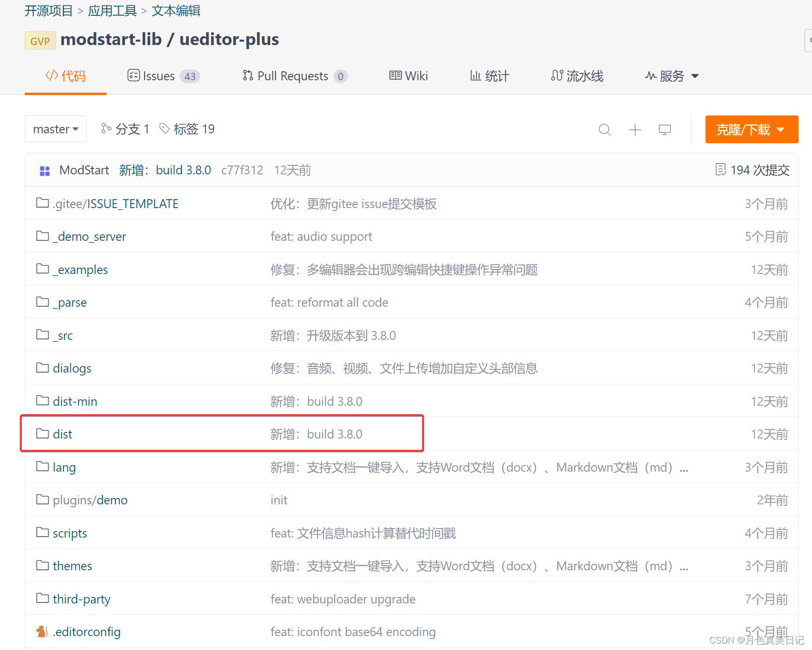
Task: Open the dist-min folder
Action: pos(75,401)
